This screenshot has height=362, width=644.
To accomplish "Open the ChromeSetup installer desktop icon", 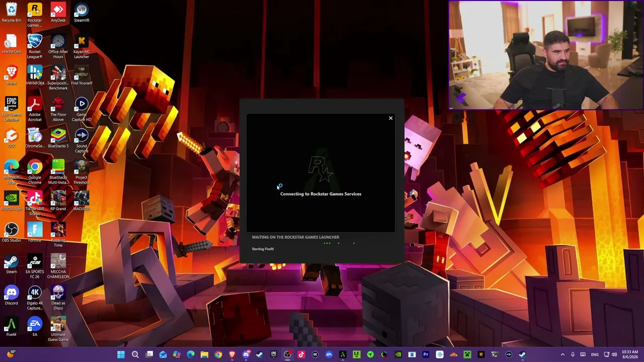I will point(35,139).
